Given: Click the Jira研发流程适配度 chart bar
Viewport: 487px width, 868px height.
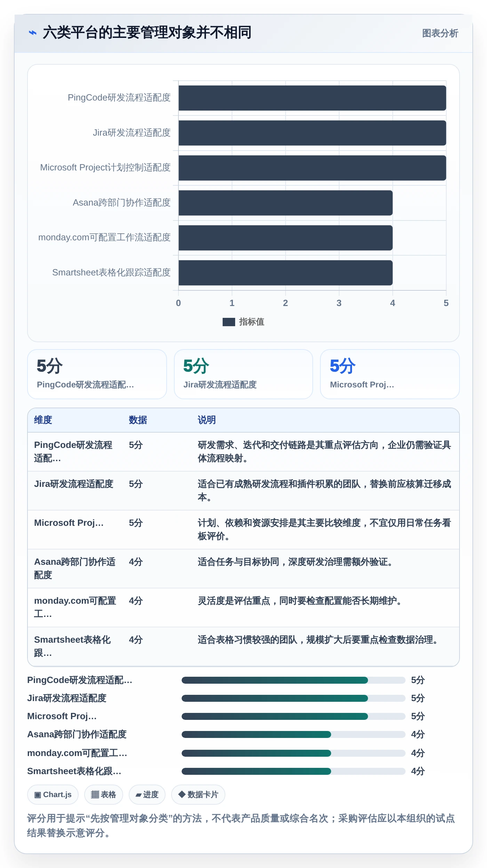Looking at the screenshot, I should click(312, 133).
